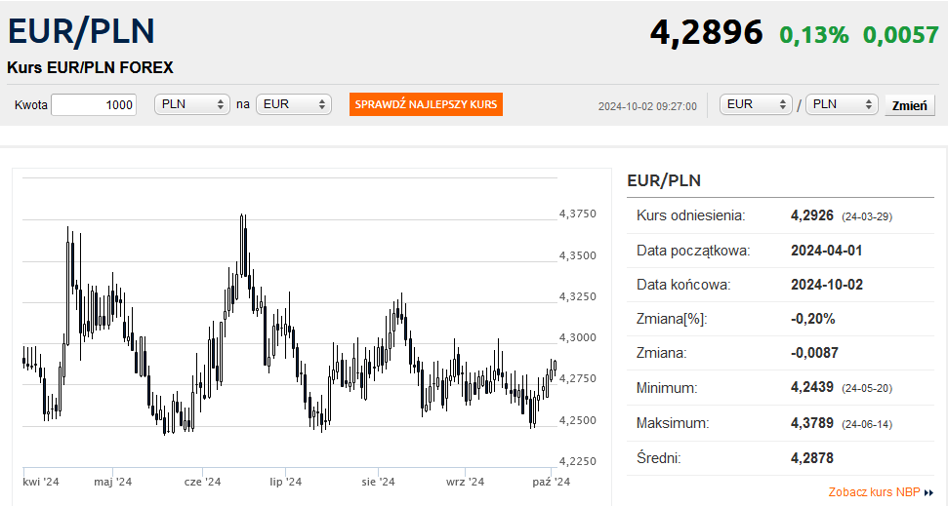Expand the EUR dropdown after "na"

(294, 105)
